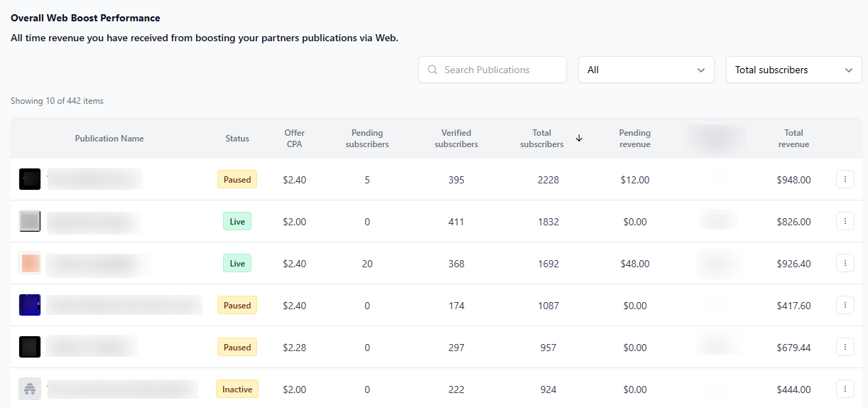The image size is (868, 408).
Task: Click the magnifier icon in the search box
Action: click(x=433, y=70)
